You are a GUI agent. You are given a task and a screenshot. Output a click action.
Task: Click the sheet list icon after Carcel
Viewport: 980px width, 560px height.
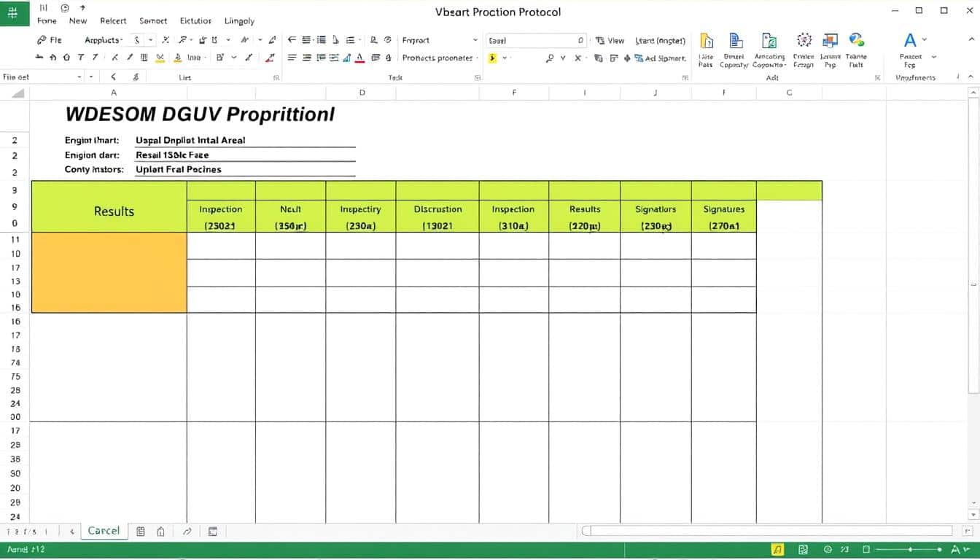pos(141,532)
